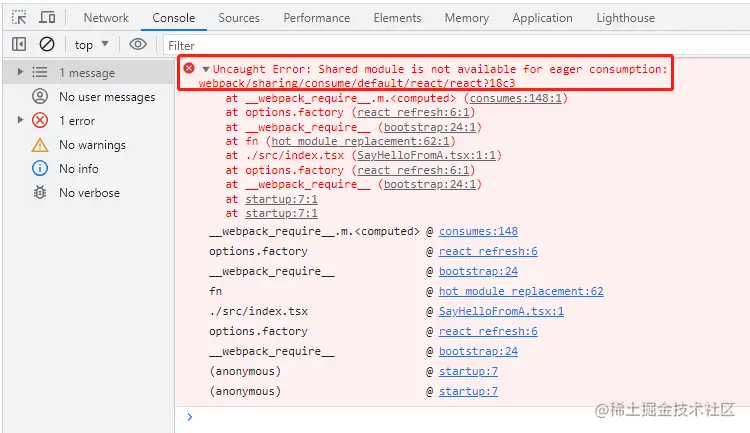
Task: Click the fn call frame text
Action: 215,291
